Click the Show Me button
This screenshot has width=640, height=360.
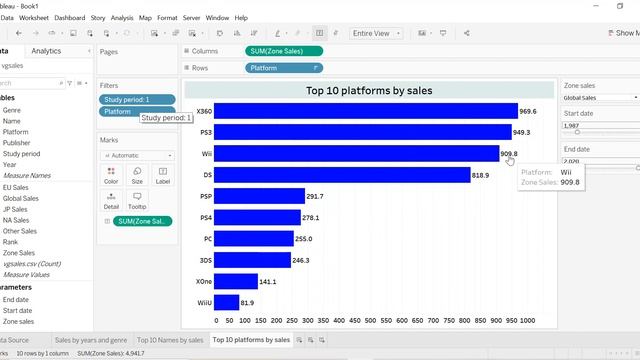point(624,33)
